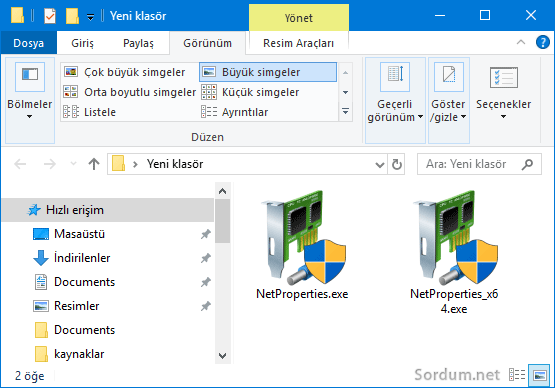Image resolution: width=555 pixels, height=388 pixels.
Task: Open the Geçerli görünüm dropdown
Action: (395, 100)
